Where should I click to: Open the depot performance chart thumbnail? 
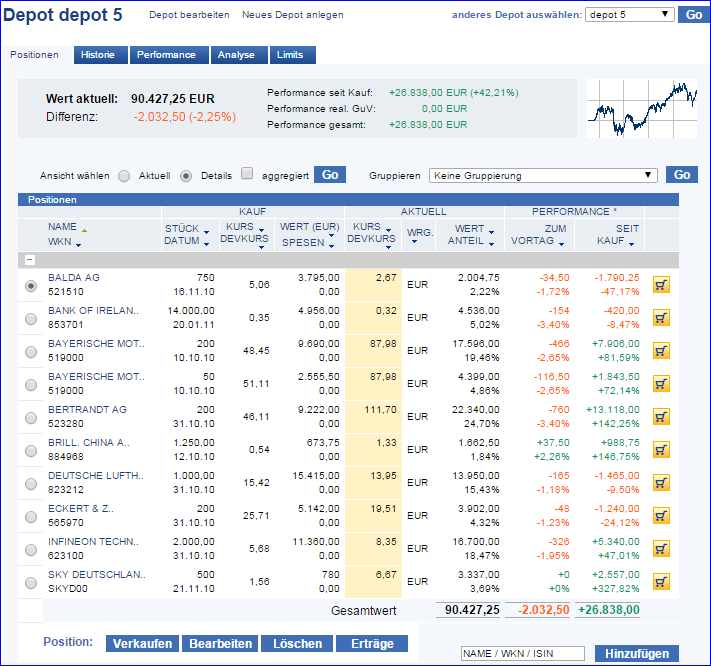point(642,109)
